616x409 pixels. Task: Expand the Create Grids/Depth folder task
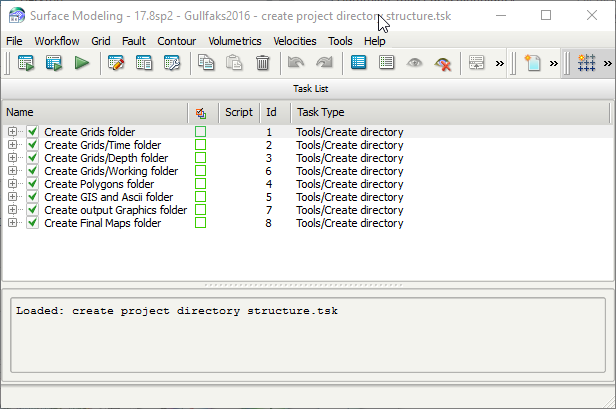(x=13, y=158)
